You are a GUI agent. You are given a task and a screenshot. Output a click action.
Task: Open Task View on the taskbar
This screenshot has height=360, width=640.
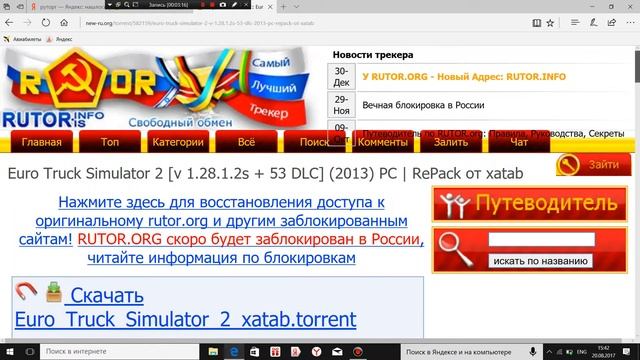[29, 352]
